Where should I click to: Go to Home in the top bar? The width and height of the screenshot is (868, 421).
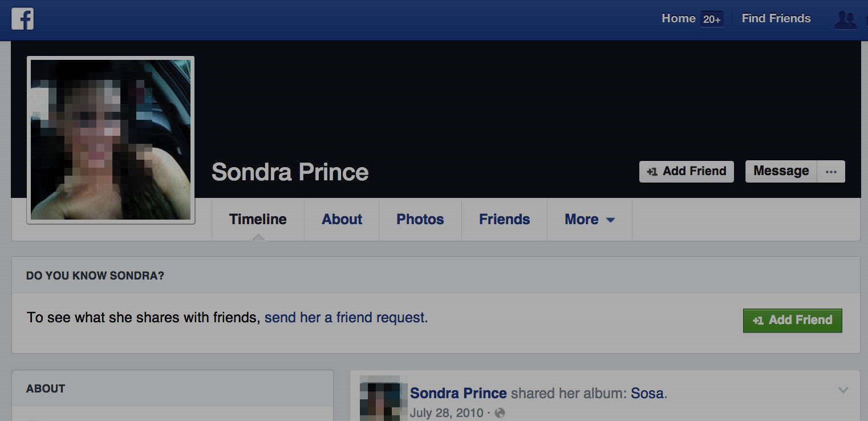(678, 18)
